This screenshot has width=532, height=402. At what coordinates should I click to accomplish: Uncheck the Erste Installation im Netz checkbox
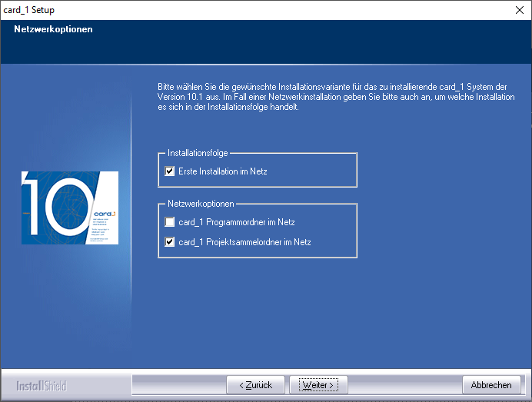click(170, 171)
